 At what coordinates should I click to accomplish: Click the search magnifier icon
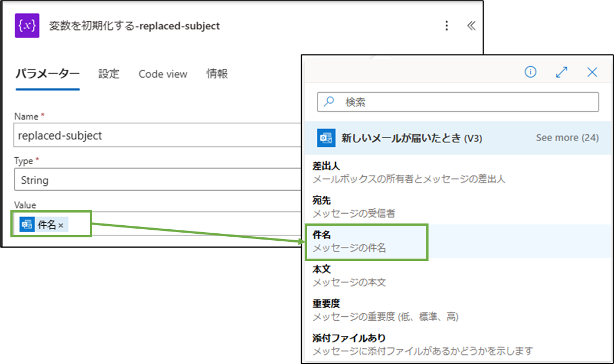(x=329, y=101)
